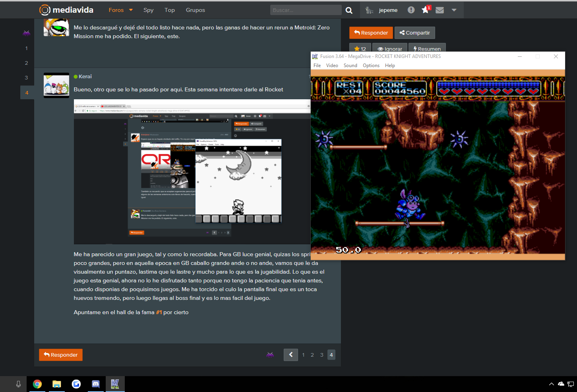Open the private messages envelope icon
This screenshot has height=392, width=577.
(440, 10)
